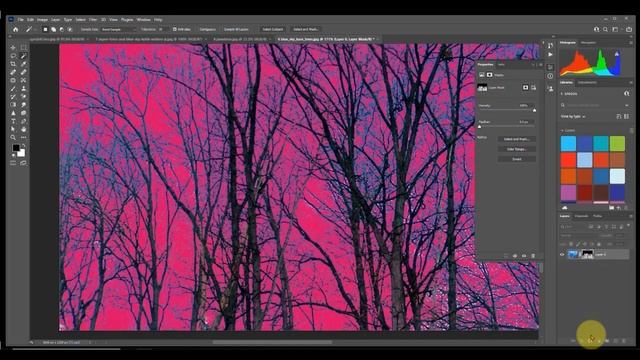Image resolution: width=640 pixels, height=360 pixels.
Task: Click the Libraries search field
Action: [592, 105]
